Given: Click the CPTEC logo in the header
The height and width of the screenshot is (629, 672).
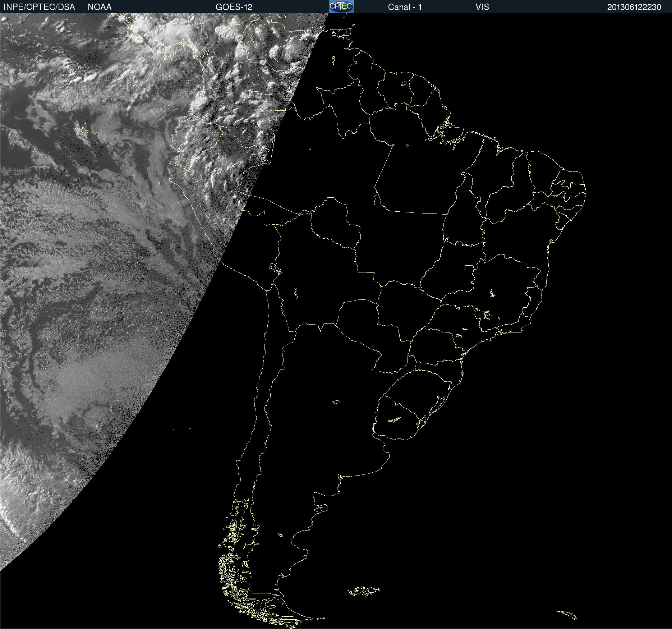Looking at the screenshot, I should coord(341,6).
